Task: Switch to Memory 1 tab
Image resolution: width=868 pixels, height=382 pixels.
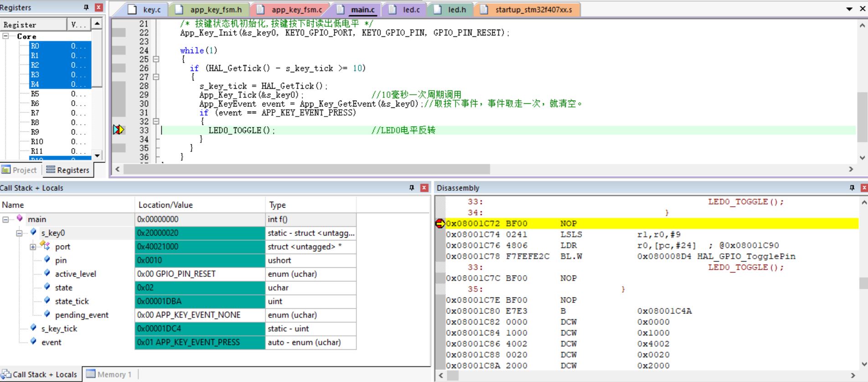Action: (x=109, y=374)
